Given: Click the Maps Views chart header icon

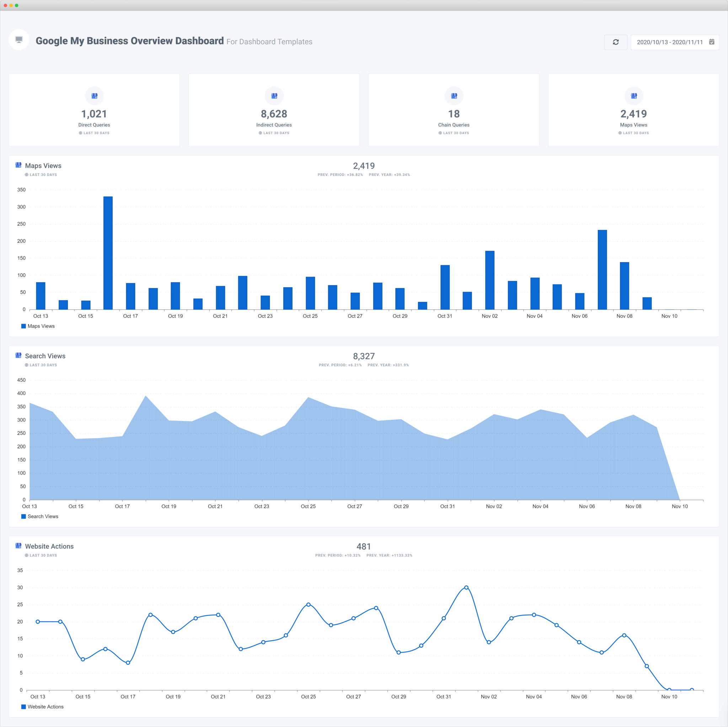Looking at the screenshot, I should click(x=18, y=165).
